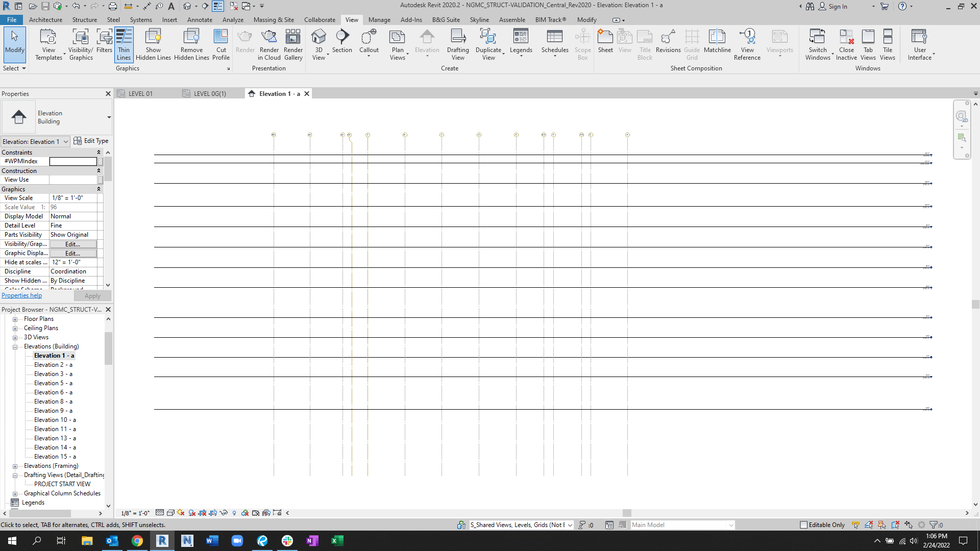Screen dimensions: 980x551
Task: Expand the Floor Plans tree node
Action: tap(15, 319)
